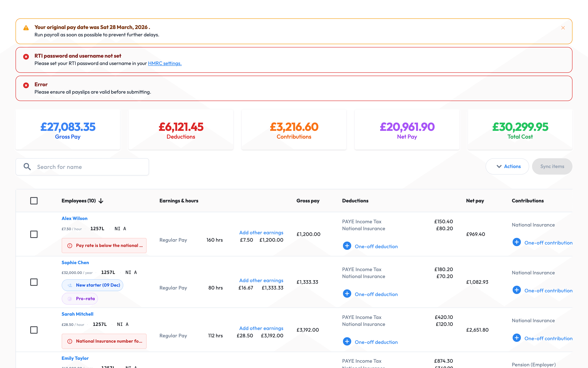This screenshot has height=368, width=588.
Task: Tick the select-all employees checkbox
Action: point(34,201)
